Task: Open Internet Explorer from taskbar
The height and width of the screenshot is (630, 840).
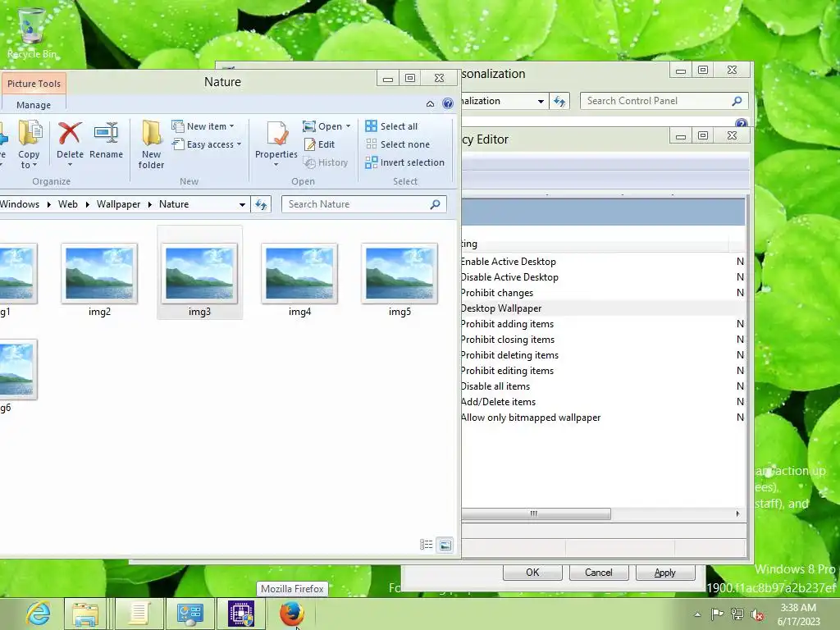Action: [38, 614]
